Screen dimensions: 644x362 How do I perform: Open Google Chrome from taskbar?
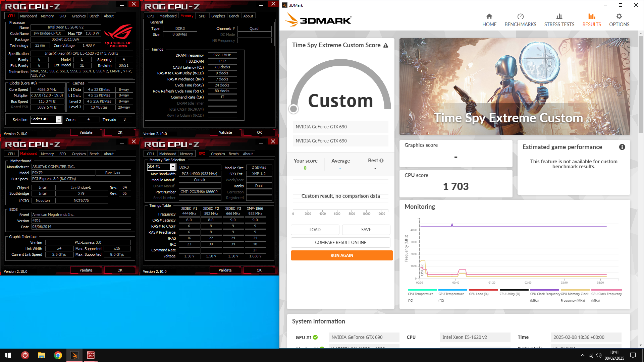coord(58,355)
